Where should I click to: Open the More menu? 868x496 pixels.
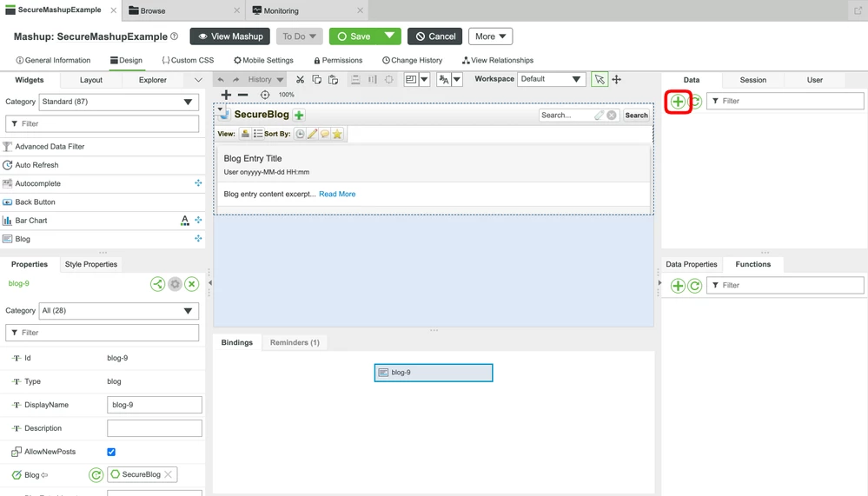point(490,36)
